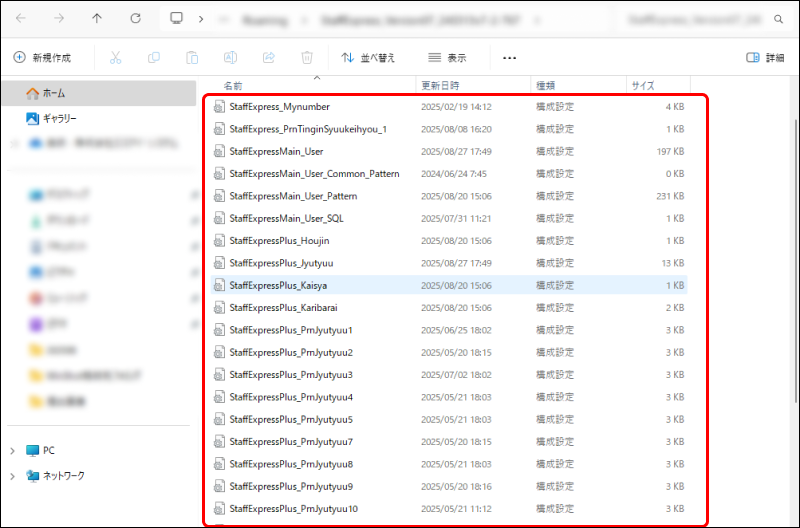Expand the ネットワーク tree node

(x=12, y=476)
